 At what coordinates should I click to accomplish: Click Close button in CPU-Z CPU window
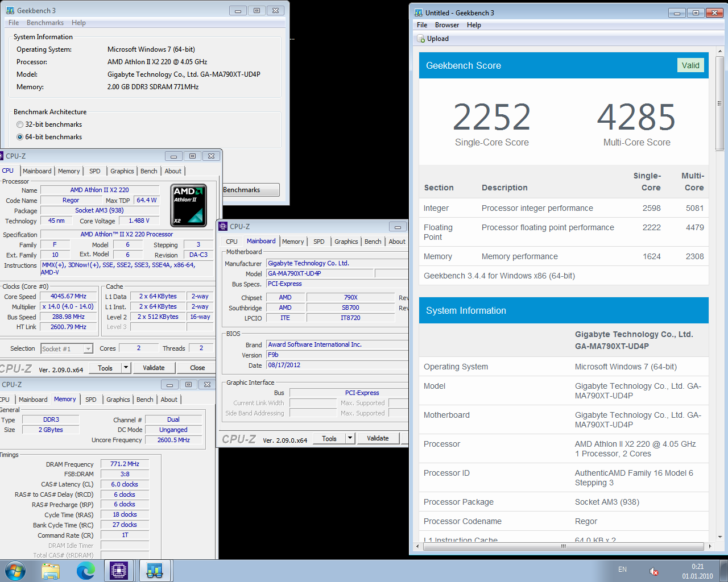pyautogui.click(x=197, y=368)
